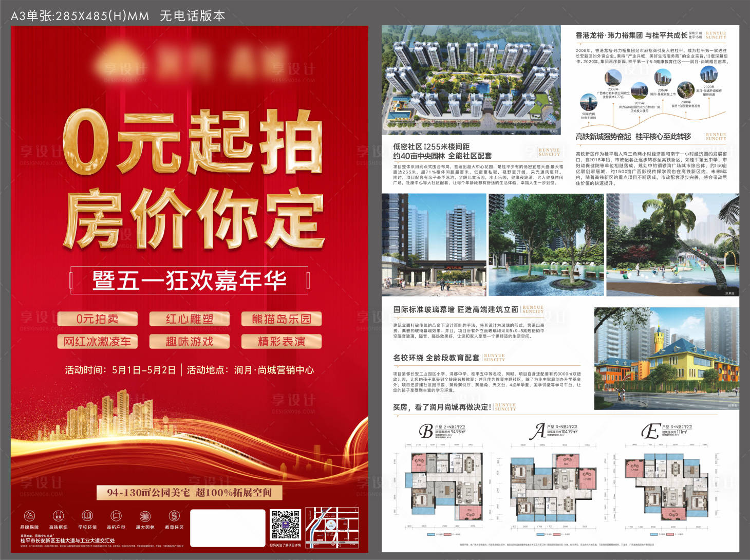The height and width of the screenshot is (560, 750).
Task: Click heading 高铁新城强势奋起 桂平核心至此转移
Action: (633, 137)
